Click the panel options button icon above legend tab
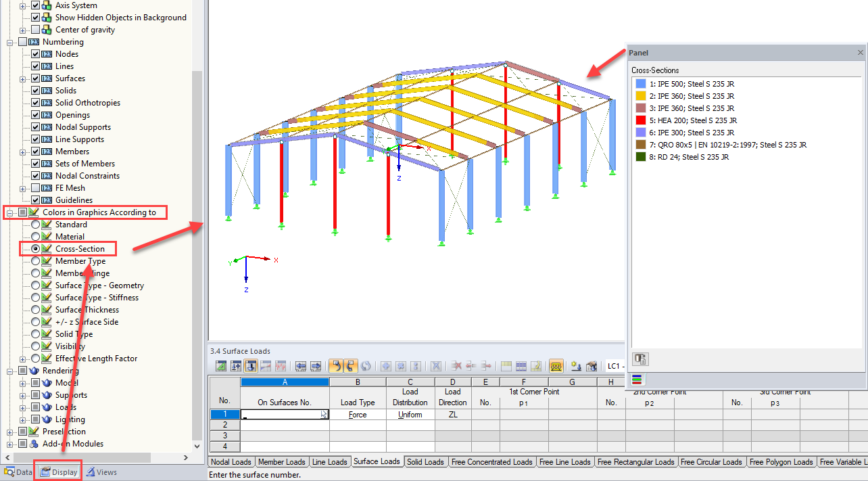The height and width of the screenshot is (481, 868). pyautogui.click(x=640, y=359)
